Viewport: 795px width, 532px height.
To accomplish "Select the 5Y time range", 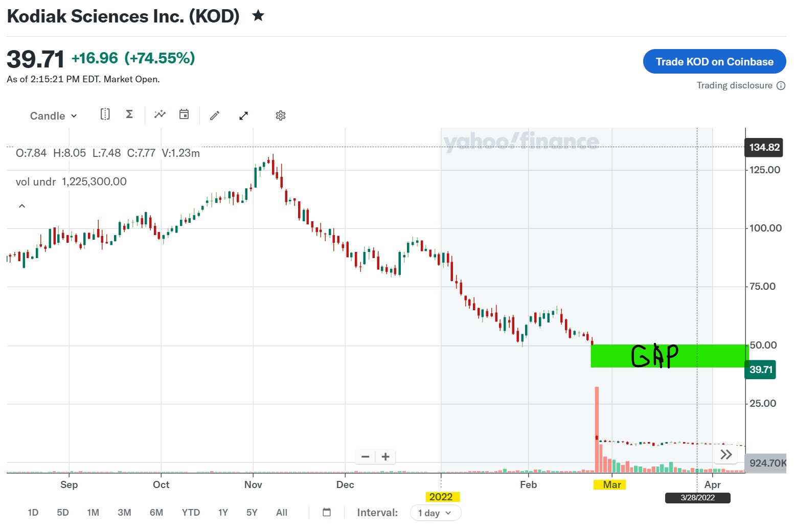I will point(252,513).
